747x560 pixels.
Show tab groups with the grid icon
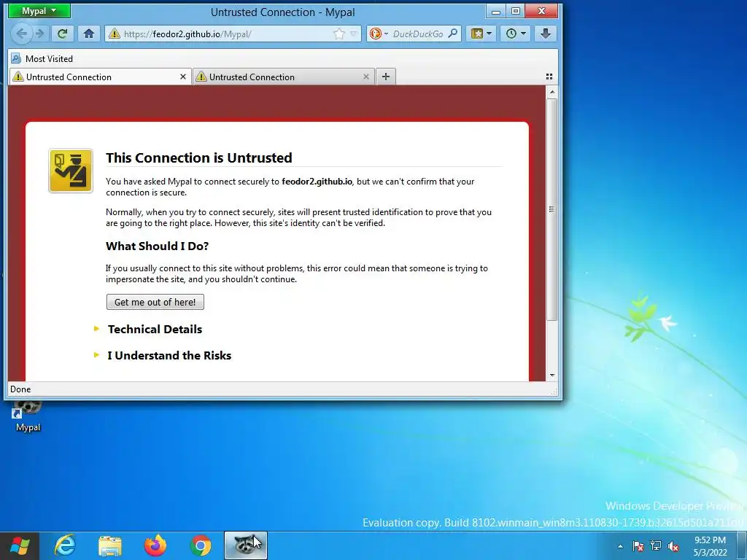(x=549, y=77)
